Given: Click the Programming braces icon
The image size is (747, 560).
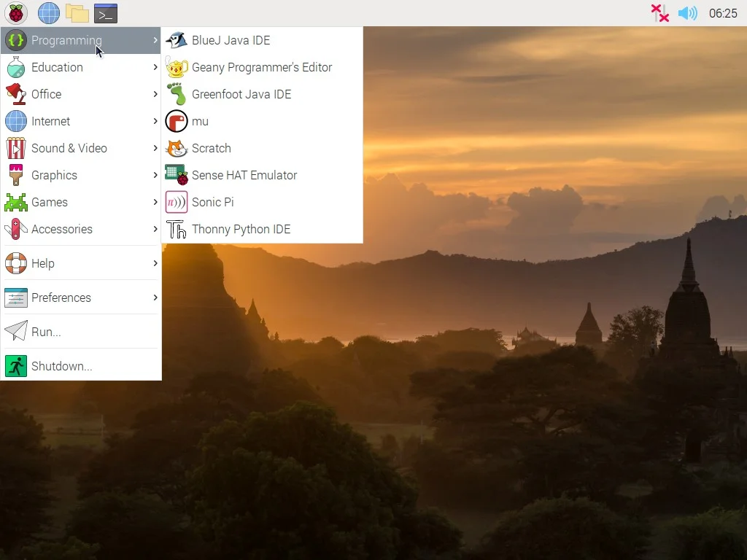Looking at the screenshot, I should 16,40.
